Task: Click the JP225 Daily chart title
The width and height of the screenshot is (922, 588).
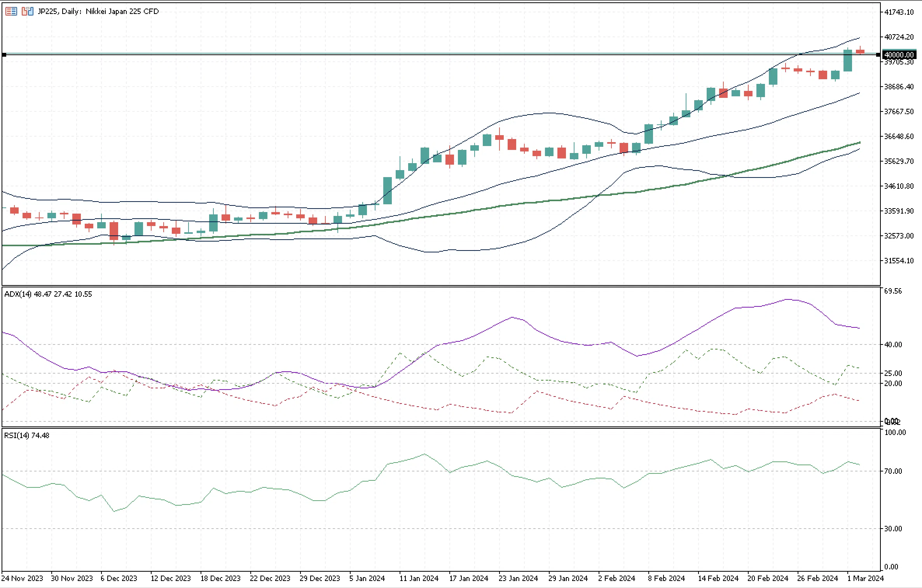Action: pyautogui.click(x=98, y=11)
